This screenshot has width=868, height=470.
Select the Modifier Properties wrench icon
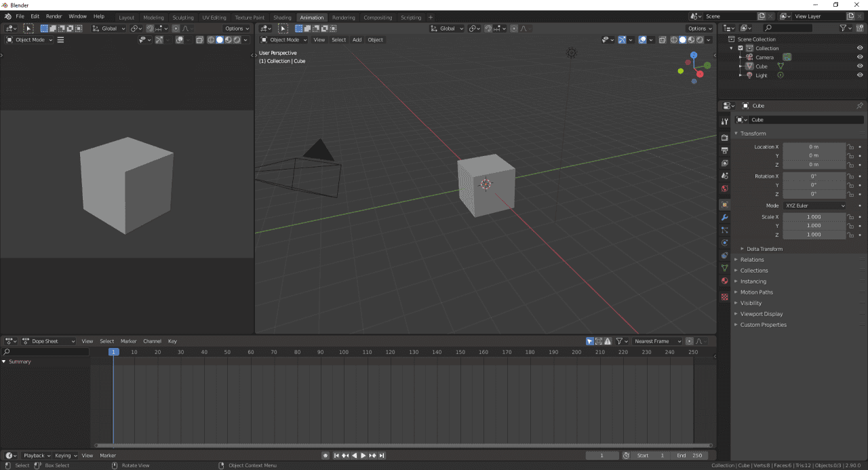[724, 218]
